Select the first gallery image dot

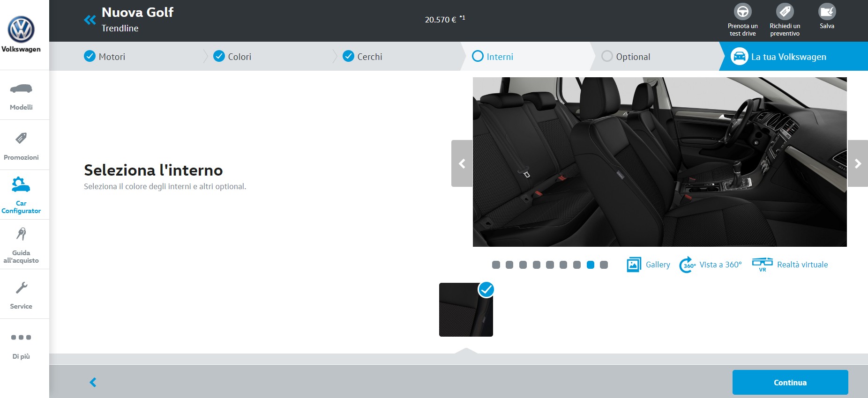pyautogui.click(x=496, y=265)
